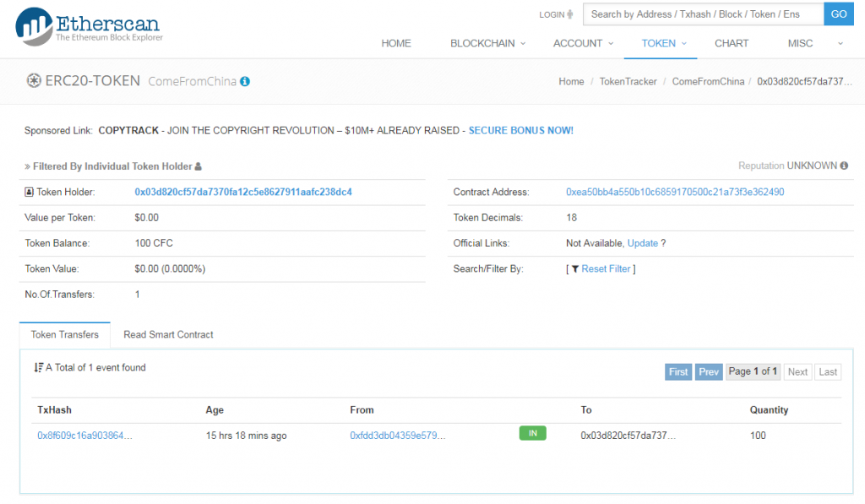Click the Age column header

click(x=215, y=409)
